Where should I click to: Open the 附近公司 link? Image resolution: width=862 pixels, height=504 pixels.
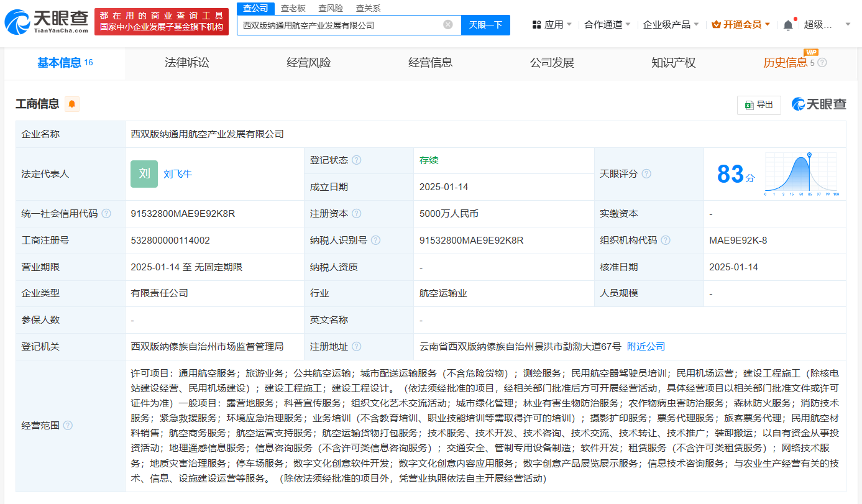pos(646,347)
